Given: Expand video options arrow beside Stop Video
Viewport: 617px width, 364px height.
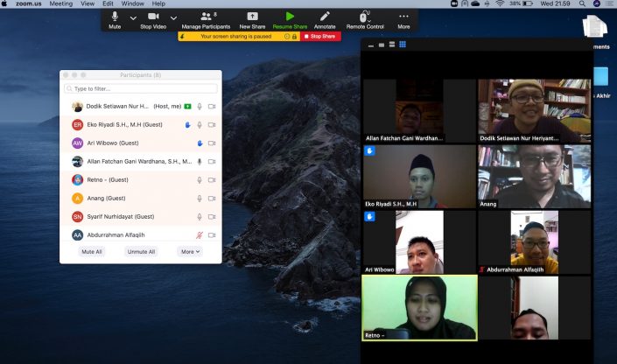Looking at the screenshot, I should tap(173, 18).
